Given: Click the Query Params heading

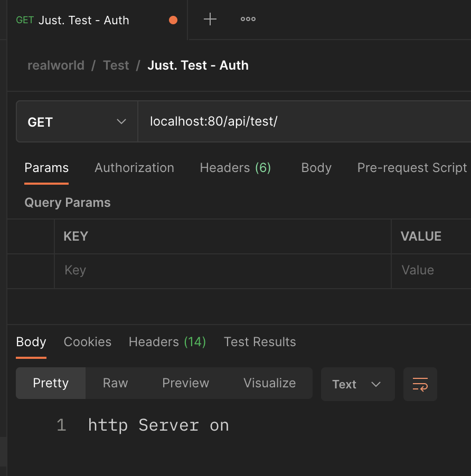Looking at the screenshot, I should point(68,203).
